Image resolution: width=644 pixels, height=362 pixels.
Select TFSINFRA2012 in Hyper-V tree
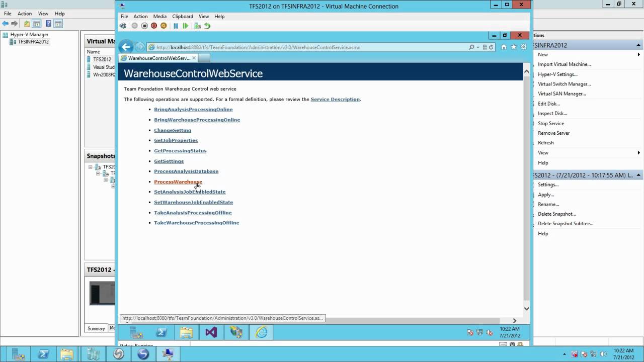[x=33, y=42]
